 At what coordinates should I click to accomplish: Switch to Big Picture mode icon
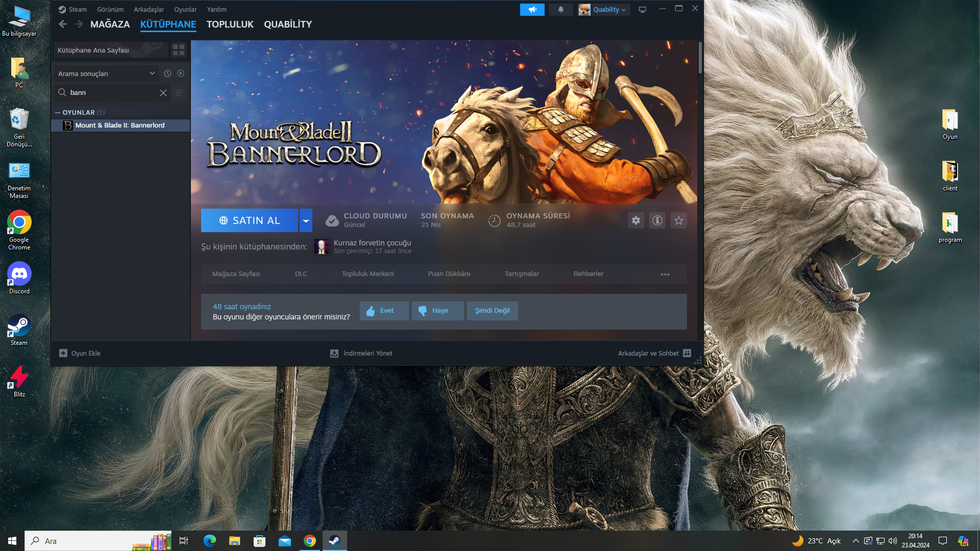point(642,10)
